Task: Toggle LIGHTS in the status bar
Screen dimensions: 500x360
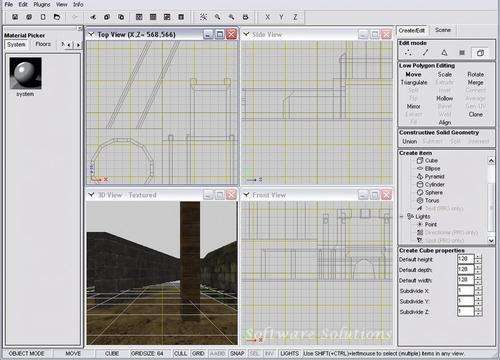Action: pyautogui.click(x=289, y=353)
